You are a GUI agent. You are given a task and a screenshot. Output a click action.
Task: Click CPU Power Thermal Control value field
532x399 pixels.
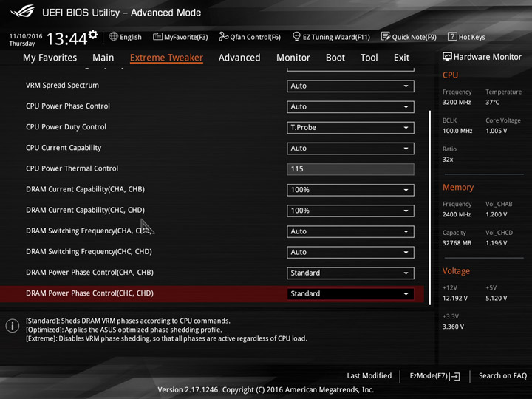[x=350, y=169]
